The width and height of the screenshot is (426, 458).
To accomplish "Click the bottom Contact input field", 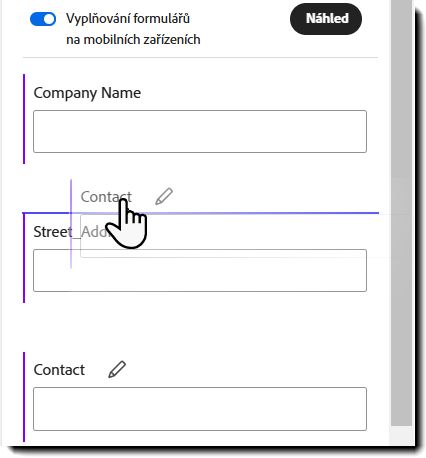I will point(200,409).
